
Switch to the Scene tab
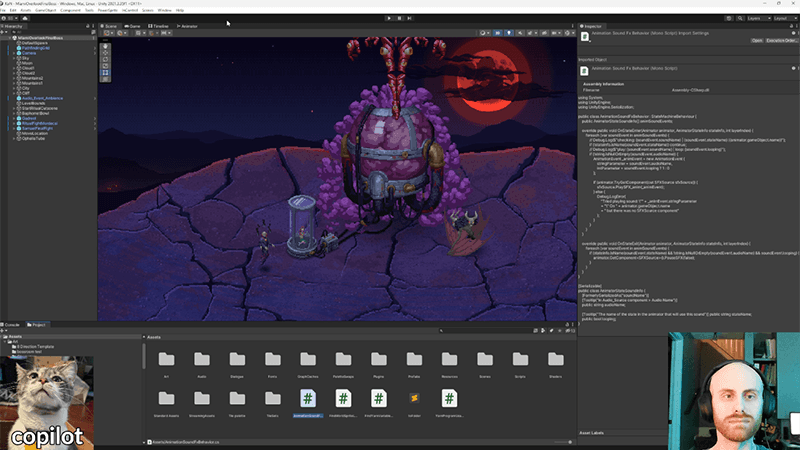109,26
